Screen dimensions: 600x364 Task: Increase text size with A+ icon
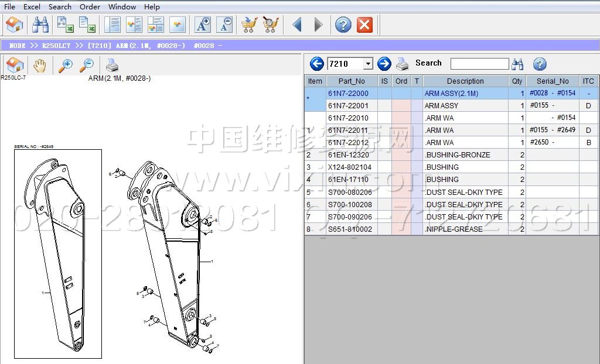pos(203,25)
